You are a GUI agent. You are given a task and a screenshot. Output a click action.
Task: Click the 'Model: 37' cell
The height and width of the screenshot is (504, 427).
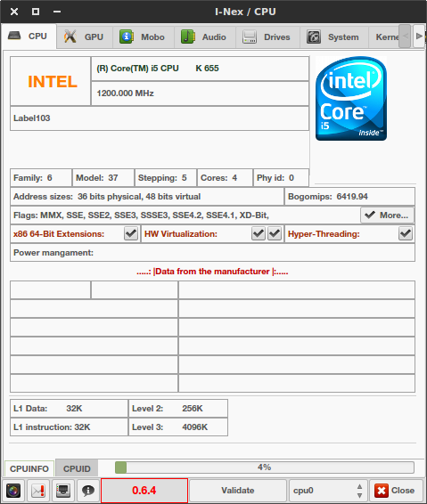pyautogui.click(x=103, y=178)
